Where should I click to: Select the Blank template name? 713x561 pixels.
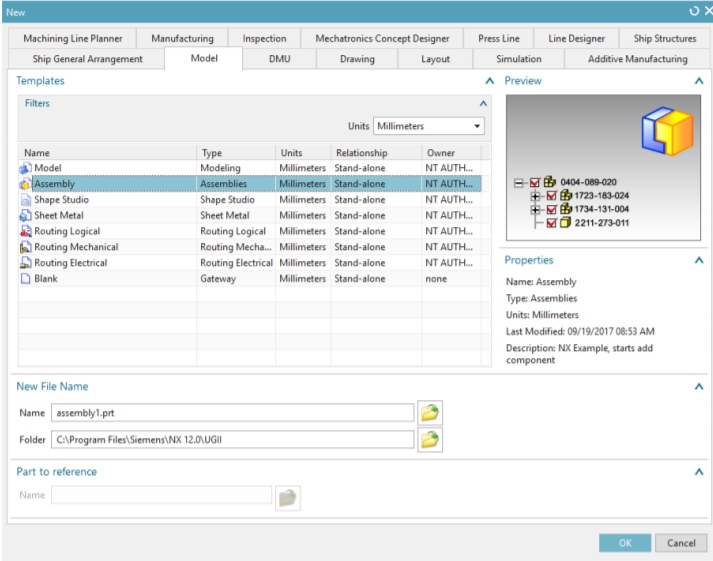pyautogui.click(x=46, y=279)
